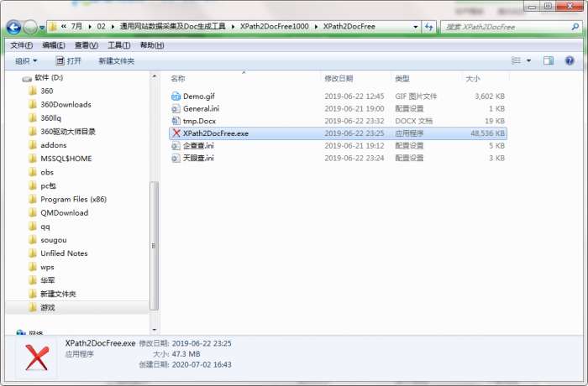
Task: Click the 打开 toolbar button
Action: click(68, 60)
